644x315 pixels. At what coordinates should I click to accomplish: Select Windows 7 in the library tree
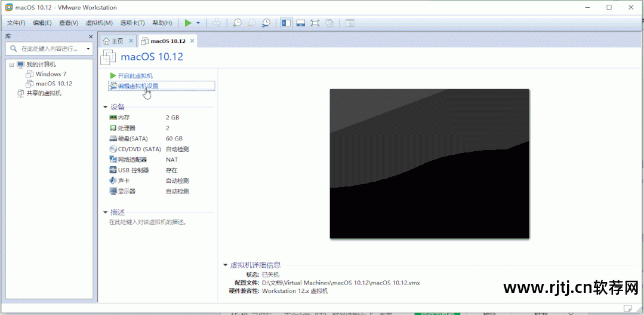tap(51, 74)
